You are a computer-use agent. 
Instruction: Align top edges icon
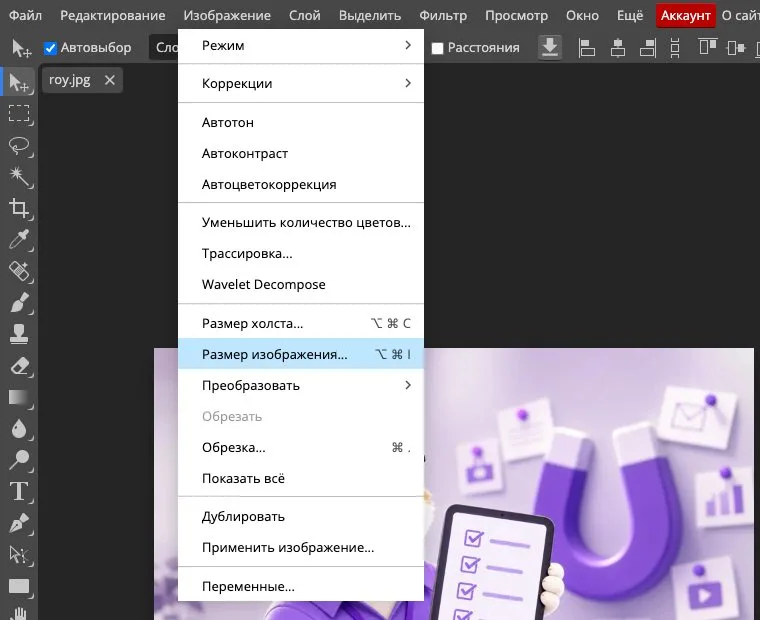click(708, 47)
